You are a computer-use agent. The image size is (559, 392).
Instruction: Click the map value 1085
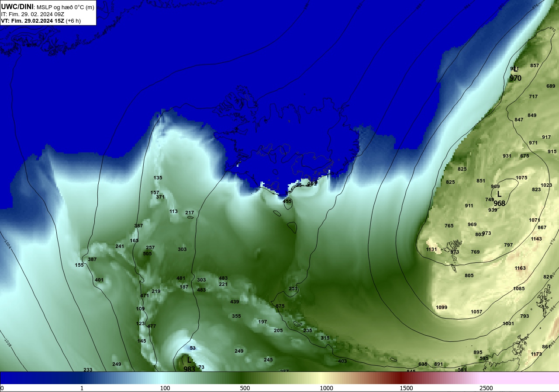pos(519,289)
